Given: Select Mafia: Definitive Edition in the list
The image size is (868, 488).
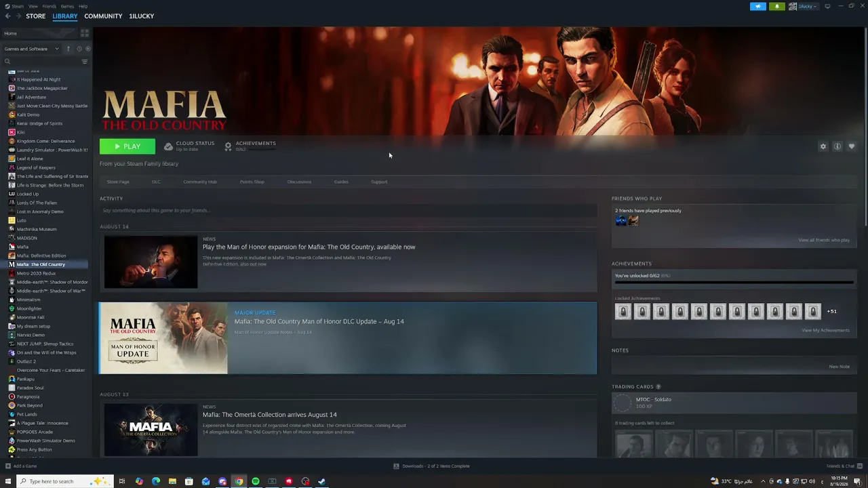Looking at the screenshot, I should 41,256.
